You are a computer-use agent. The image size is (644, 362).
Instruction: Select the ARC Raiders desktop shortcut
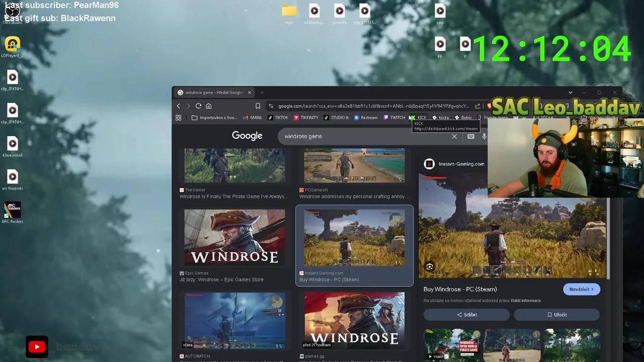[x=13, y=212]
